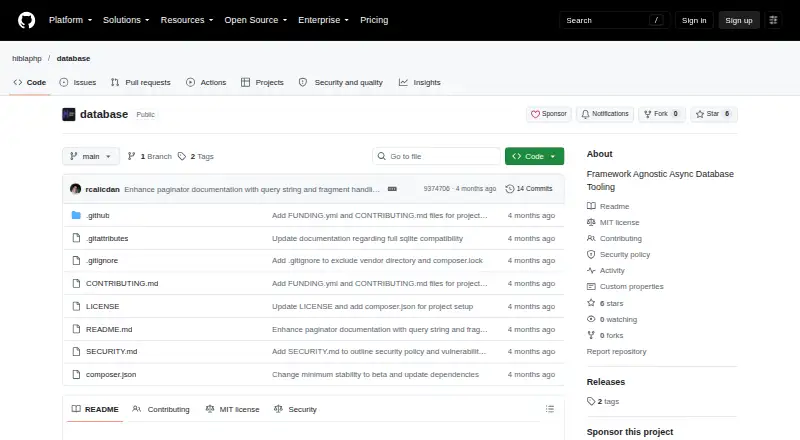Select the file icon for CONTRIBUTING.md
This screenshot has width=800, height=440.
tap(76, 283)
